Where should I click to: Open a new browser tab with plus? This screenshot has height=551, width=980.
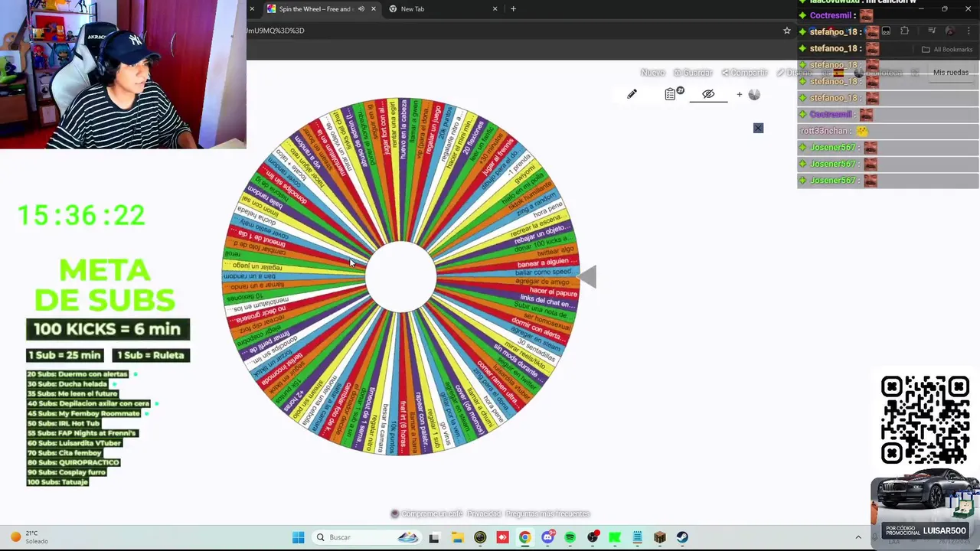point(513,9)
